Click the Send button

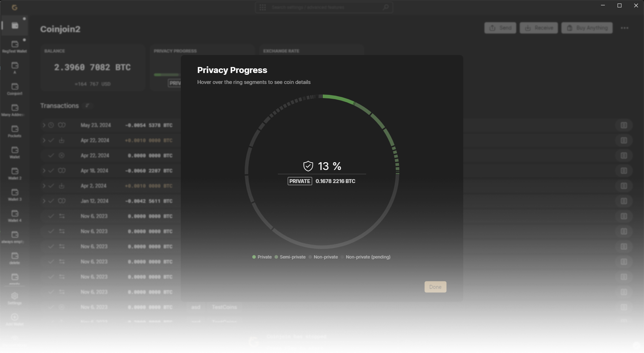pos(500,28)
